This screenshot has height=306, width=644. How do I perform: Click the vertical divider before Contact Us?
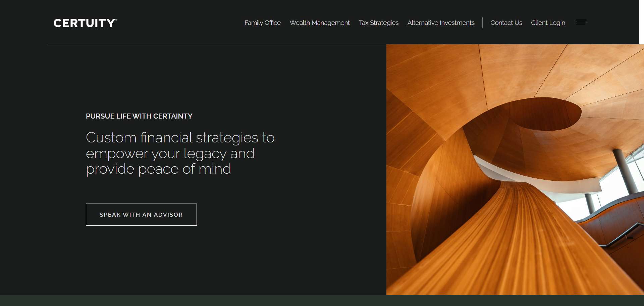pos(482,23)
